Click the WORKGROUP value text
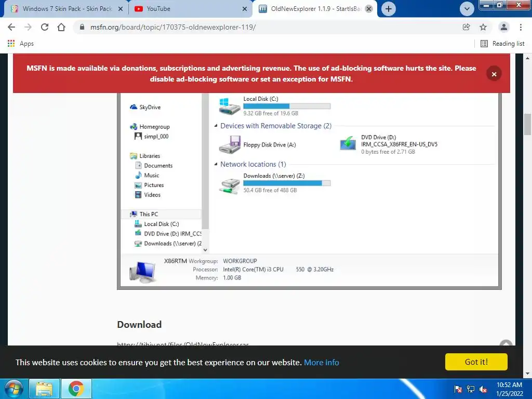 240,261
